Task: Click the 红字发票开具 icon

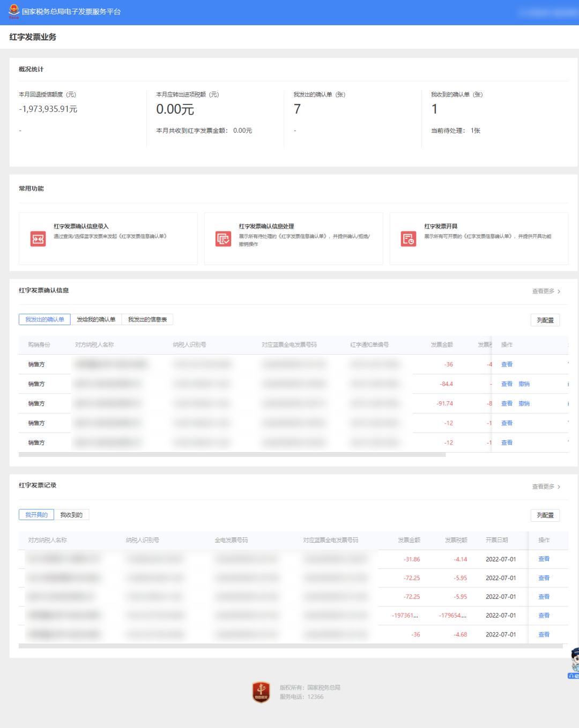Action: [x=409, y=239]
